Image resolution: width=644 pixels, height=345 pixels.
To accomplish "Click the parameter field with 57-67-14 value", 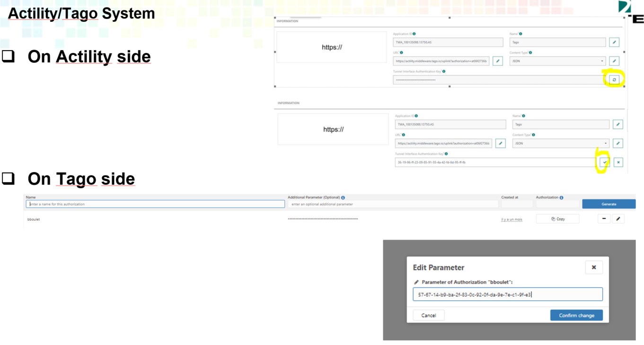I will click(508, 294).
